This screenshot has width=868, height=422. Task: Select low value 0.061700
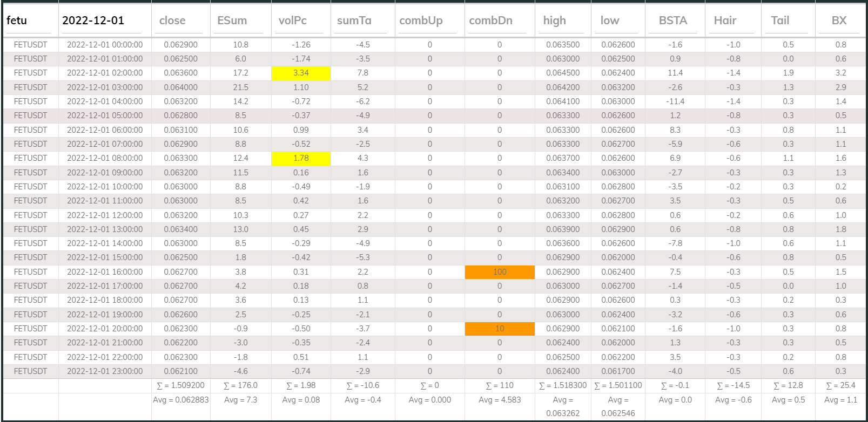[x=618, y=371]
